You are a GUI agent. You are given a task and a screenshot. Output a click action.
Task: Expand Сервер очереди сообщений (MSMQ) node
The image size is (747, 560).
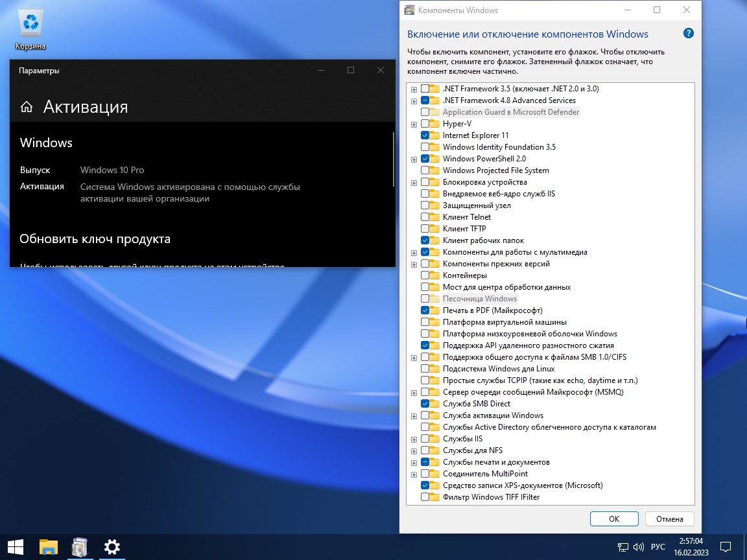point(414,392)
